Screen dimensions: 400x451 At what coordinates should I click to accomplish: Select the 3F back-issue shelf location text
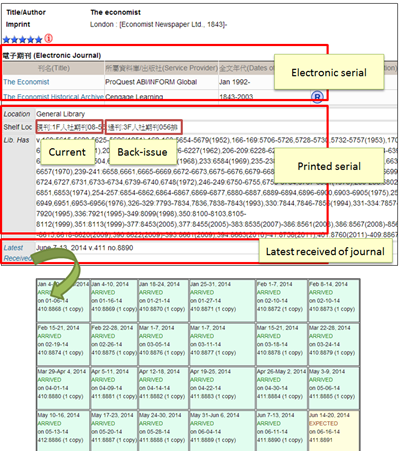tap(144, 127)
